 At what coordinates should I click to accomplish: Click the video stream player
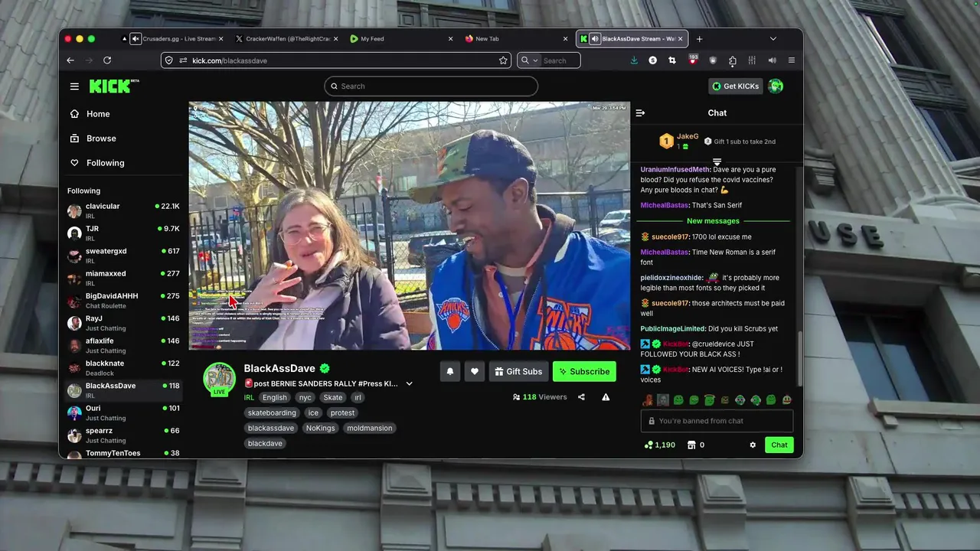(x=410, y=226)
